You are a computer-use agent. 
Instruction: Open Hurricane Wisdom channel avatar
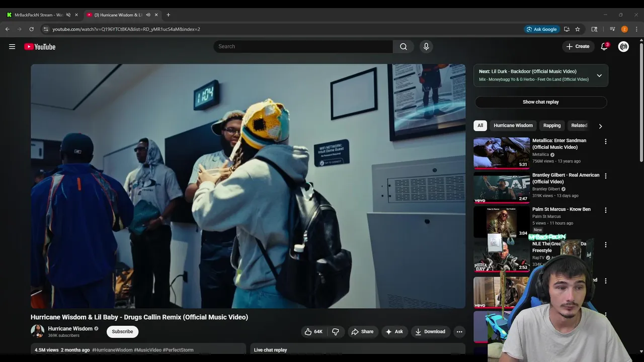point(37,331)
